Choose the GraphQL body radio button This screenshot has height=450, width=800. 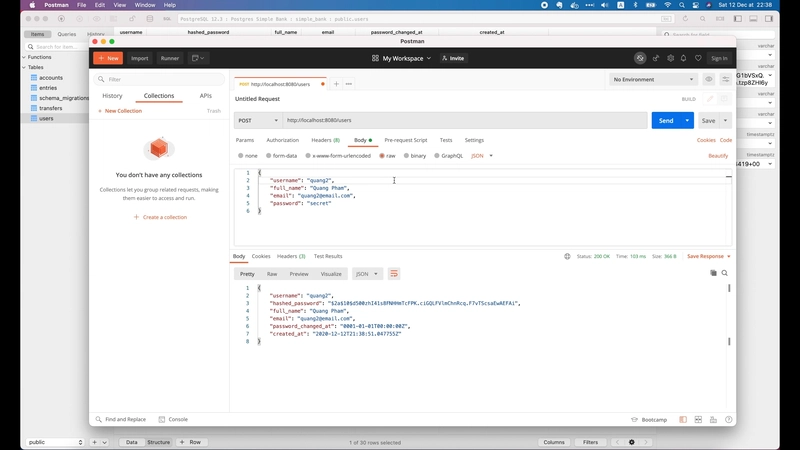pyautogui.click(x=438, y=156)
